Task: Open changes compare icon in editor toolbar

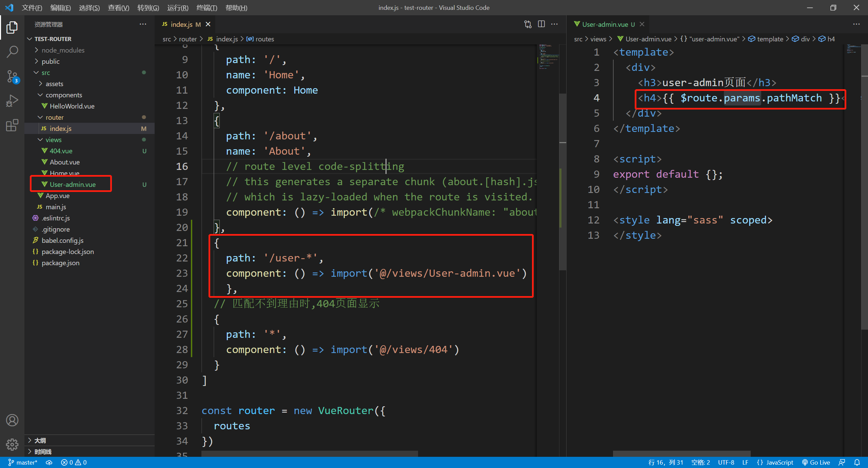Action: click(x=528, y=24)
